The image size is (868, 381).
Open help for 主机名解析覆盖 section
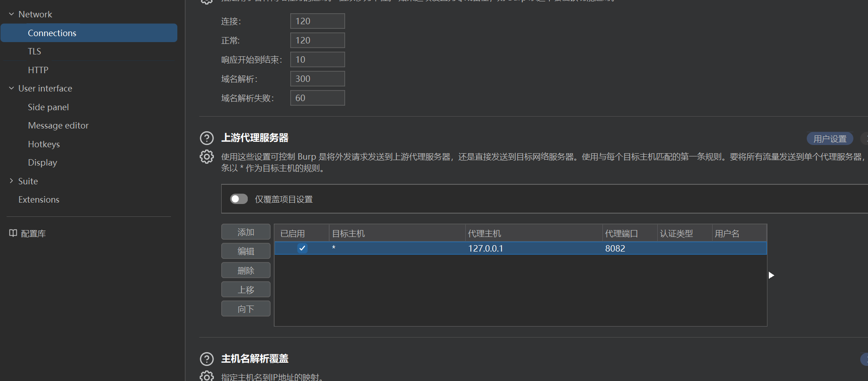[207, 359]
